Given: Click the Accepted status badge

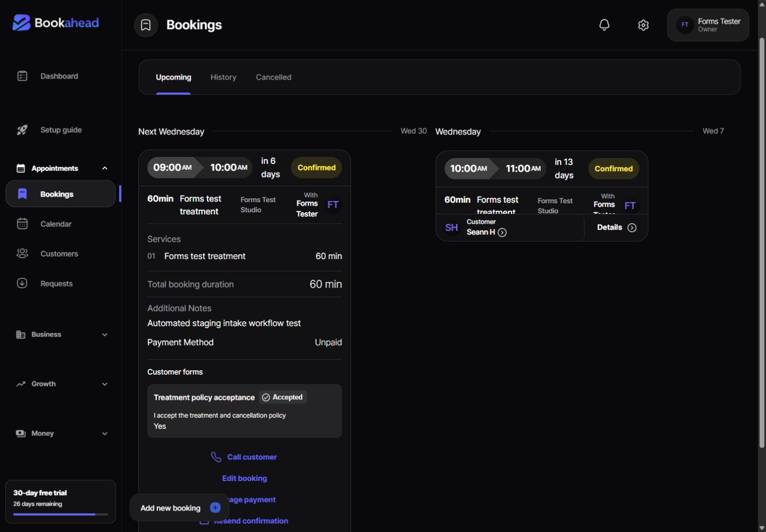Looking at the screenshot, I should (283, 397).
